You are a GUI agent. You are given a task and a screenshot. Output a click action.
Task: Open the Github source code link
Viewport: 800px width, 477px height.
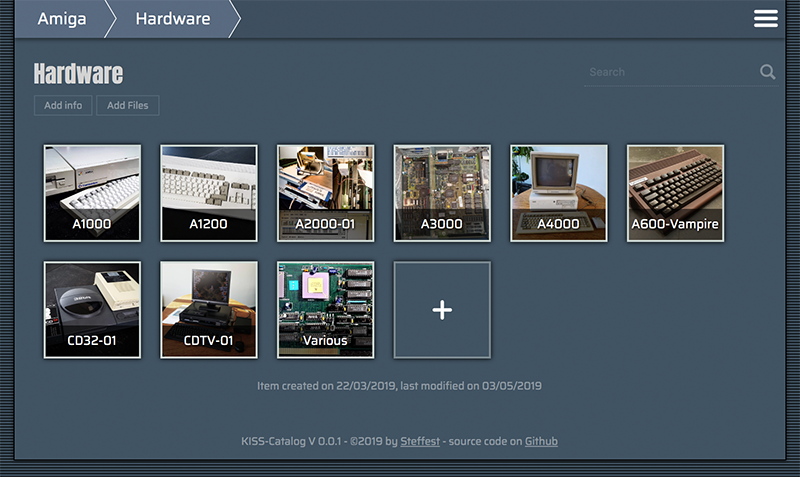click(541, 441)
